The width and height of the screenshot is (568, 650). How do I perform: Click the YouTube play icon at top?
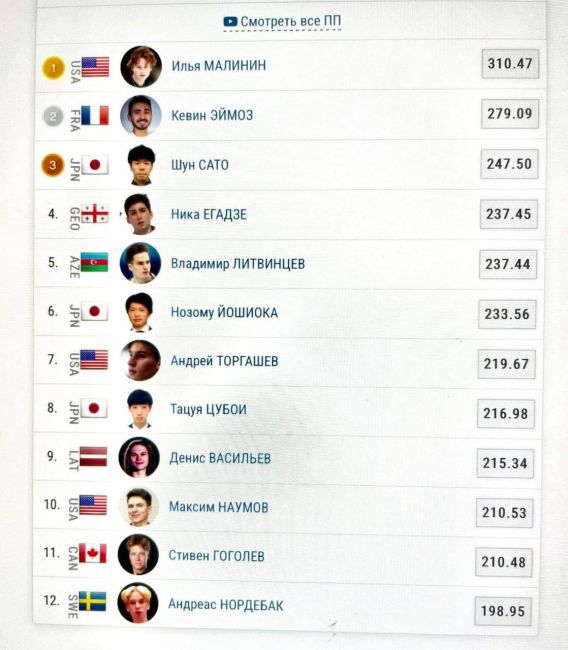pos(230,21)
